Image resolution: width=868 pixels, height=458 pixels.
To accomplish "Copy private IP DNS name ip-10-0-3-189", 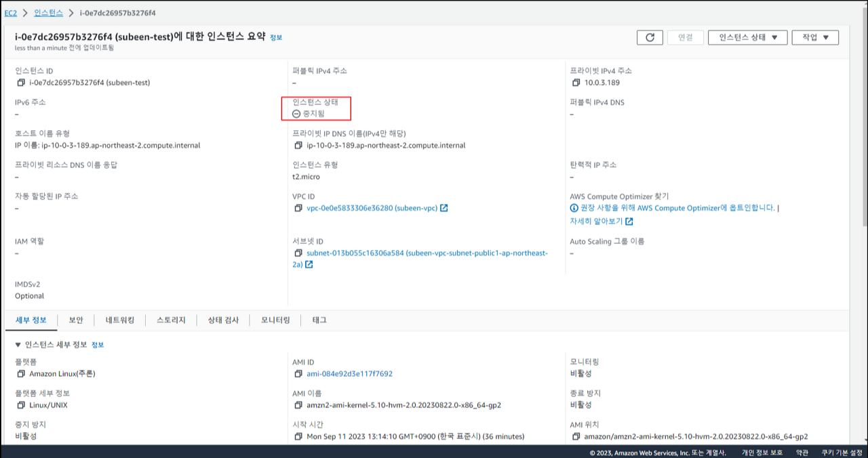I will coord(298,145).
